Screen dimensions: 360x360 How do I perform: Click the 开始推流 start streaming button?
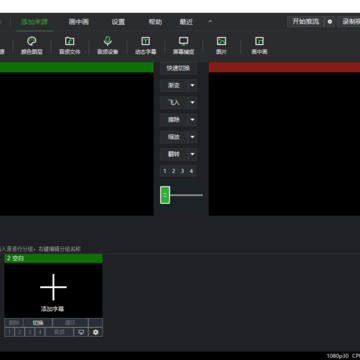pos(306,22)
